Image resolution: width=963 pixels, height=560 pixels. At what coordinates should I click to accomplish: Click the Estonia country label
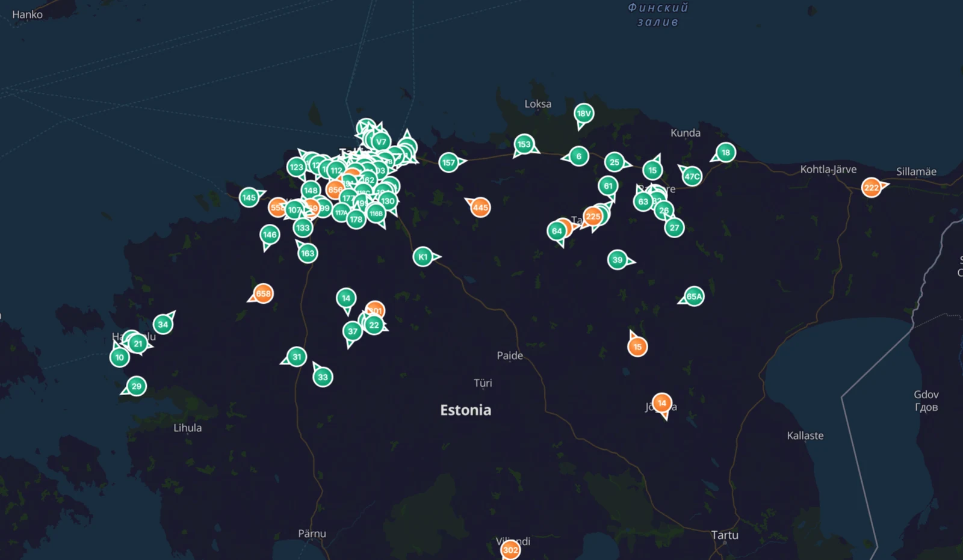coord(466,410)
